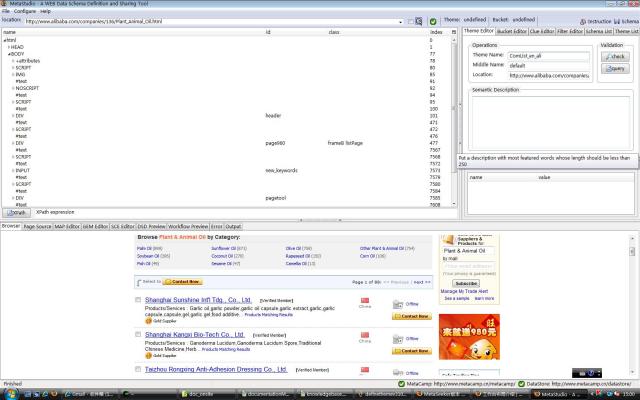
Task: Collapse the html root tree node
Action: pos(4,40)
